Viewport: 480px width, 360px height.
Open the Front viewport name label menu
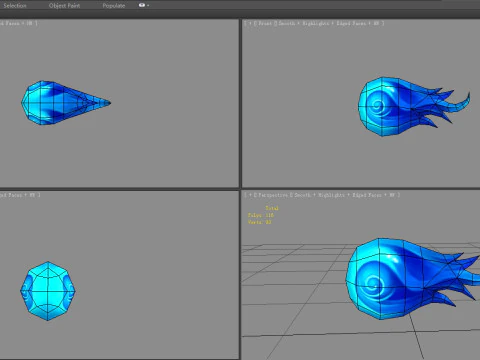click(x=264, y=23)
